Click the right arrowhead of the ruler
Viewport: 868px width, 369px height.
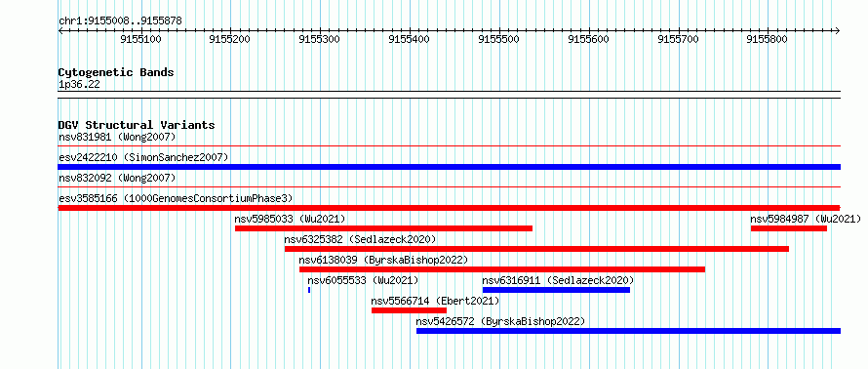838,30
